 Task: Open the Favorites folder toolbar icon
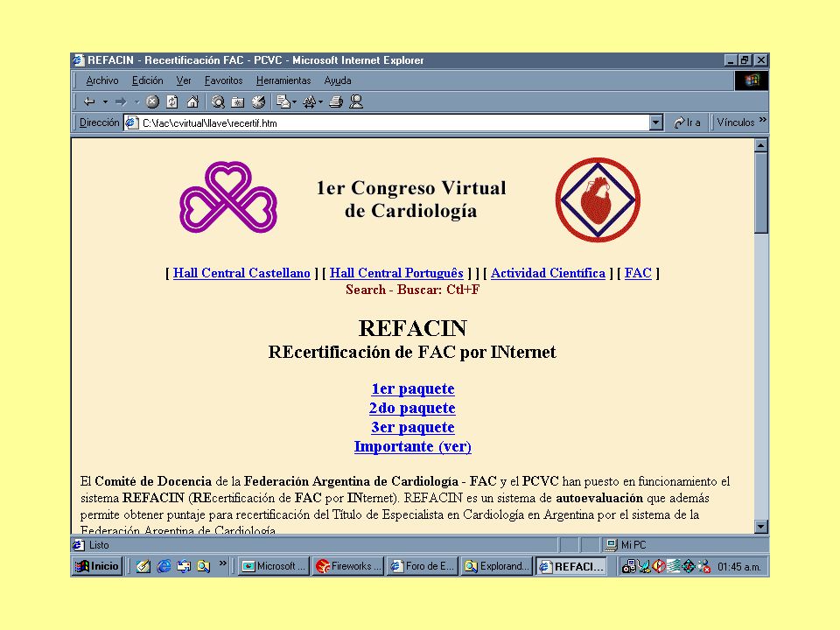tap(238, 101)
